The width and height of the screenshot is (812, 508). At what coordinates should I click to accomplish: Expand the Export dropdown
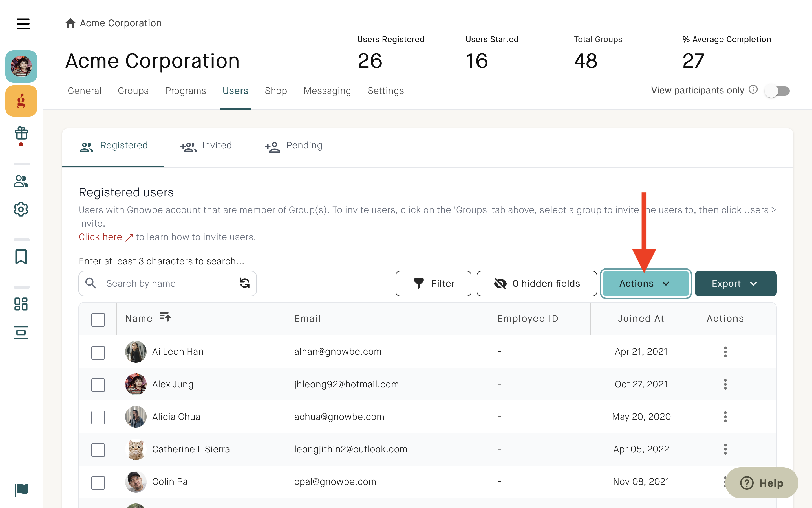click(735, 284)
